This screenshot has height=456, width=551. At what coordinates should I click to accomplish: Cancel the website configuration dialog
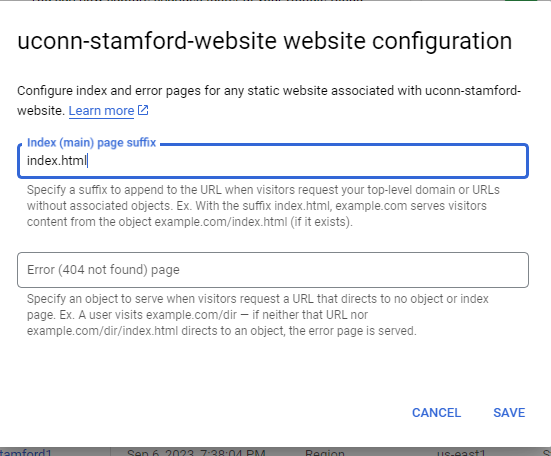[436, 413]
